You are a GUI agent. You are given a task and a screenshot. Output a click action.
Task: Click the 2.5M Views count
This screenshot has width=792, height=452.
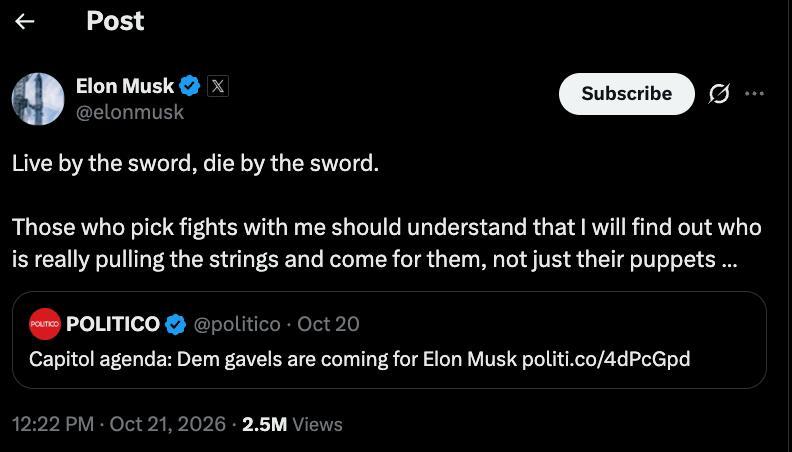click(x=292, y=424)
